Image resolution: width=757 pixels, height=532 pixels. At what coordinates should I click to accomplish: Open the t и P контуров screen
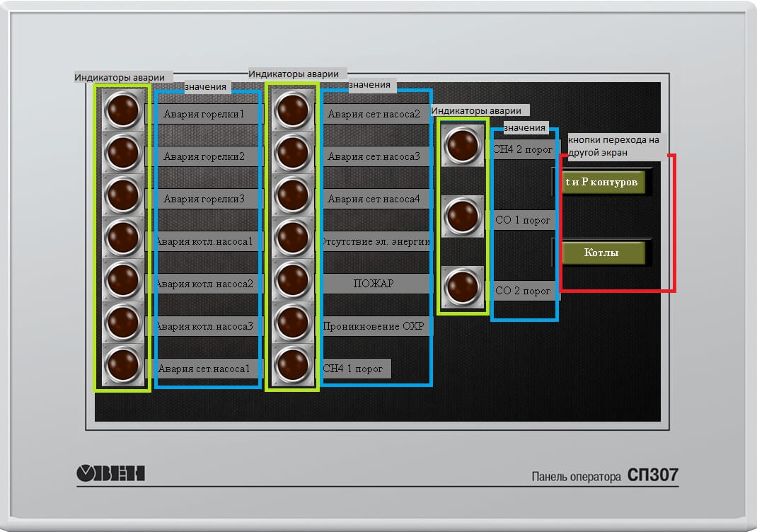[603, 183]
